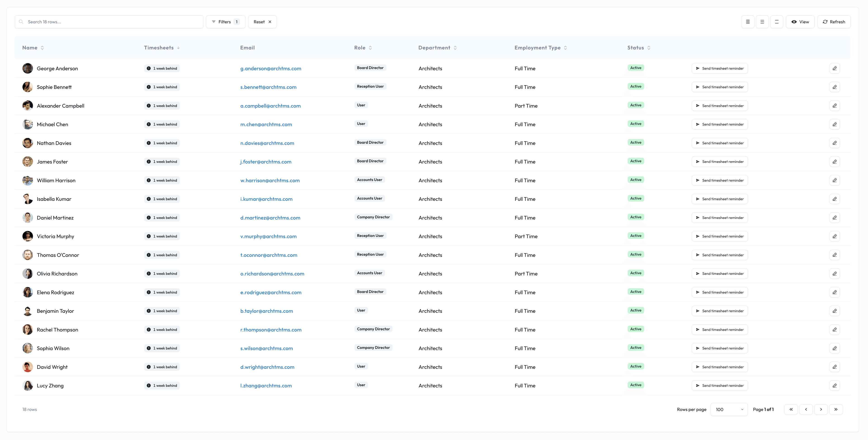Click the Thomas O'Connor name cell

pos(58,255)
